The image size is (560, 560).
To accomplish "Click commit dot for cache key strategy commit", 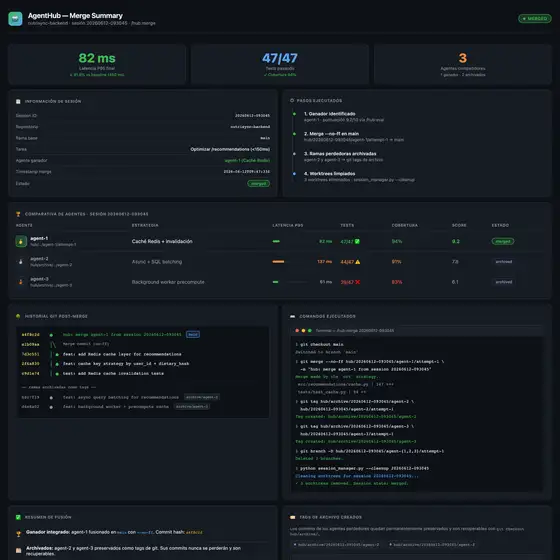I will (57, 364).
